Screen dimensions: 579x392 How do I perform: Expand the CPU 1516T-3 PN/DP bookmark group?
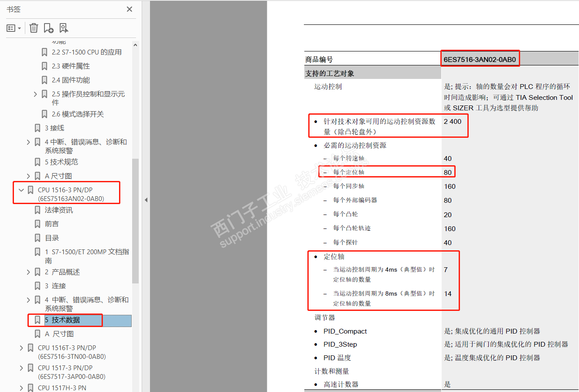21,348
